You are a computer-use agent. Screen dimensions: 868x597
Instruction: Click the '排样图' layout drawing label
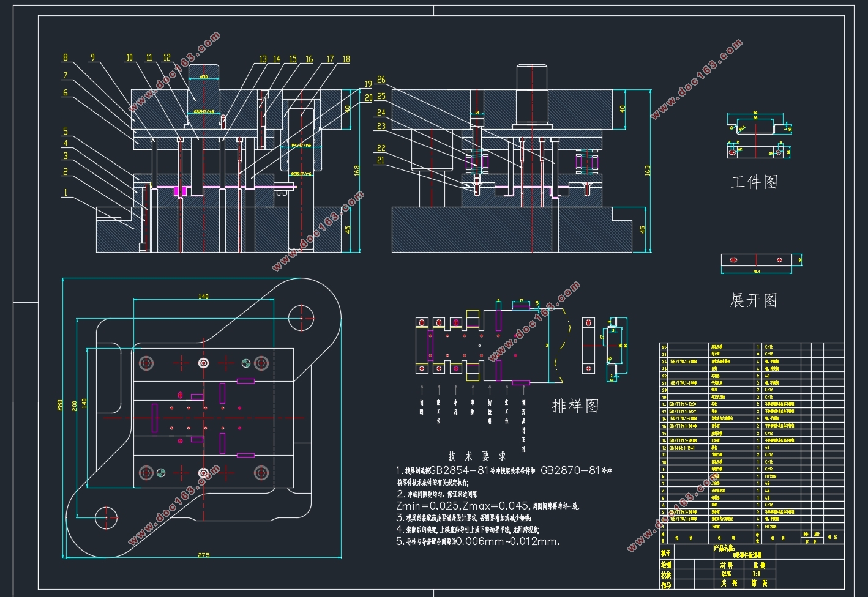[x=575, y=406]
